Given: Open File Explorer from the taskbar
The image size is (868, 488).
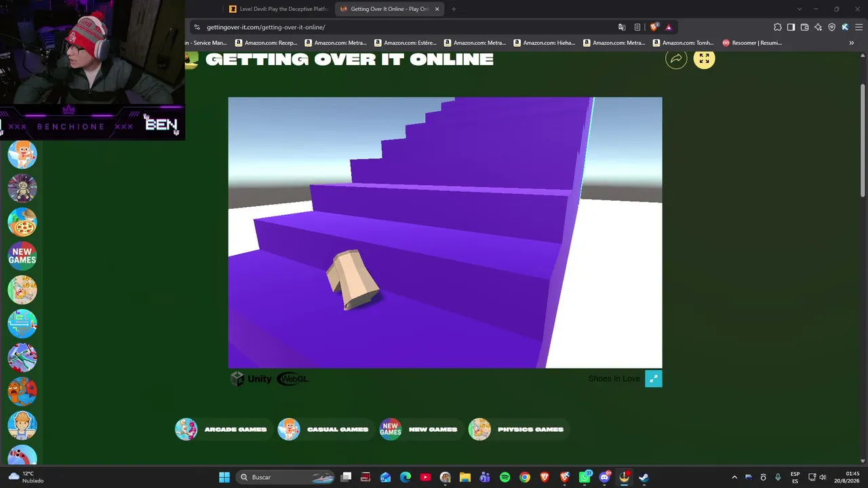Looking at the screenshot, I should point(465,477).
